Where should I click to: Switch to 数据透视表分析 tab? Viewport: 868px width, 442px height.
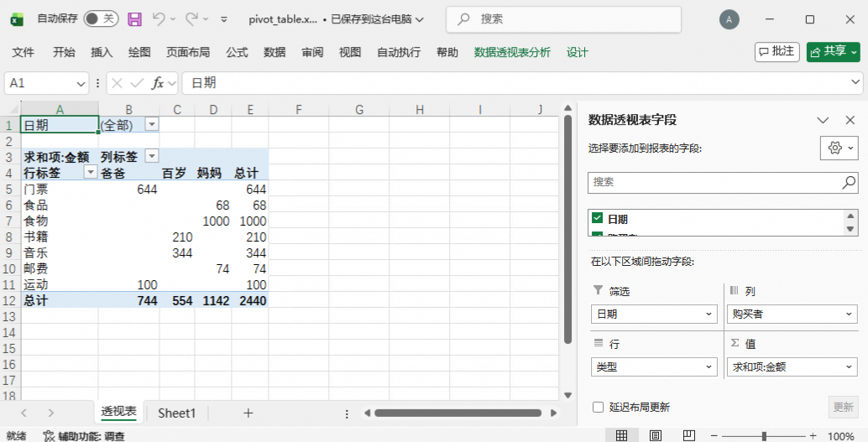pos(512,52)
